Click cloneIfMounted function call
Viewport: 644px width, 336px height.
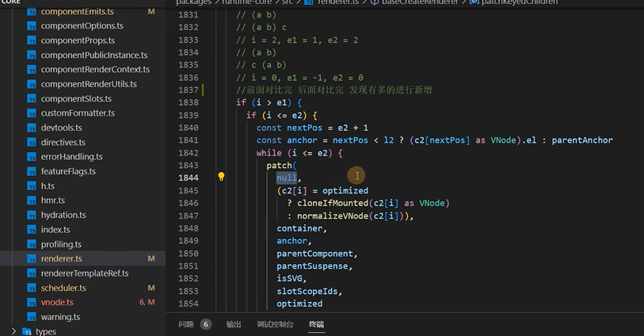point(333,204)
